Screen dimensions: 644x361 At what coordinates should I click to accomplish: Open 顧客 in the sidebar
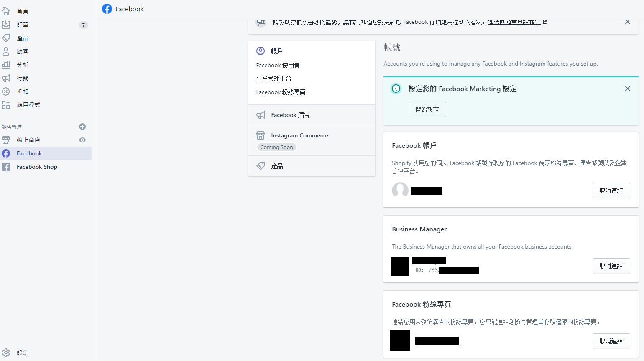click(23, 51)
